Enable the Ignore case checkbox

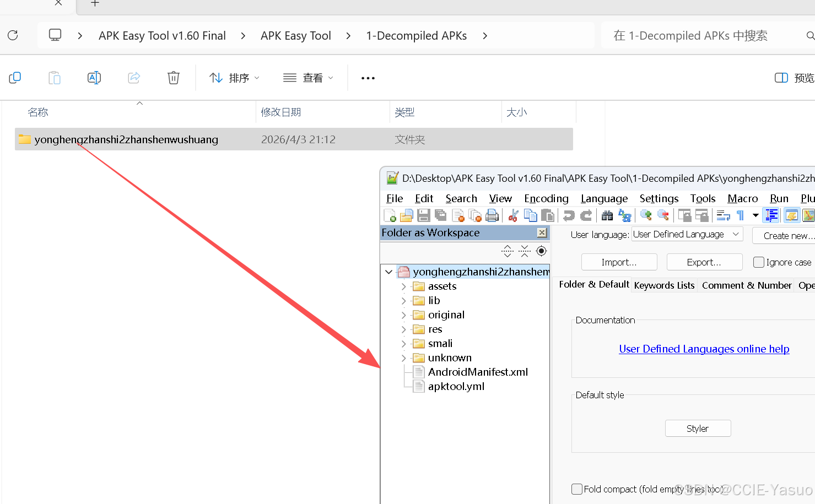click(x=759, y=262)
